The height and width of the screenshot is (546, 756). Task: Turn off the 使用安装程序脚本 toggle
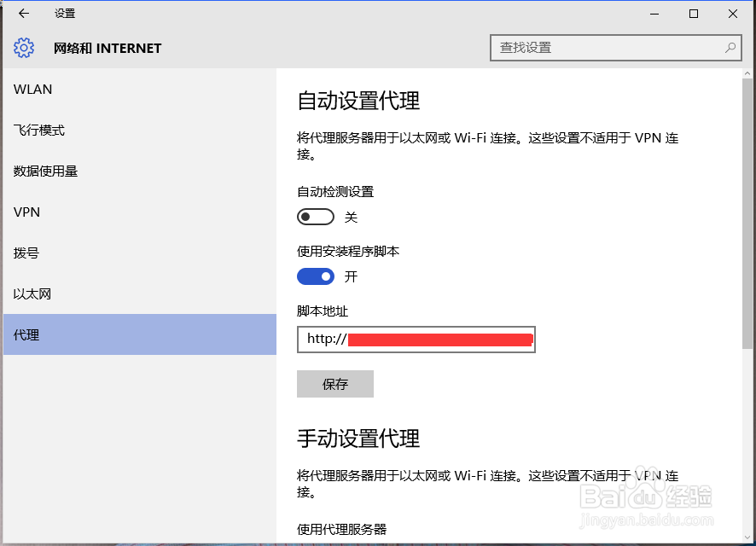pyautogui.click(x=316, y=276)
